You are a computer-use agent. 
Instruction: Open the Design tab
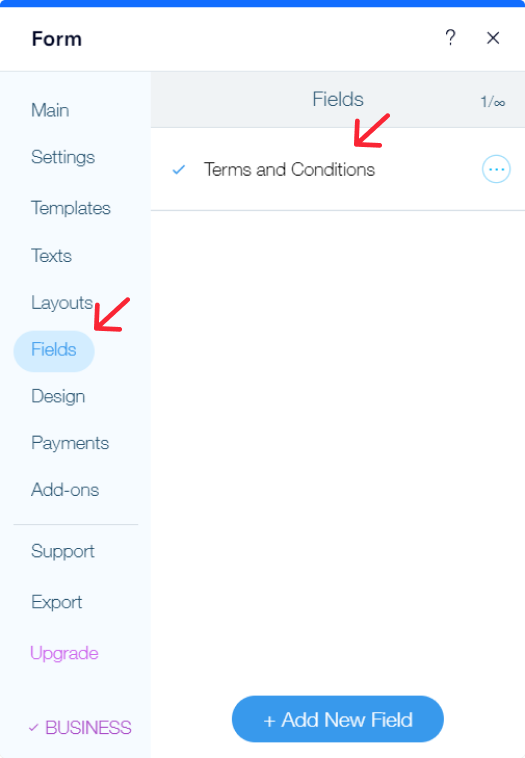[58, 396]
